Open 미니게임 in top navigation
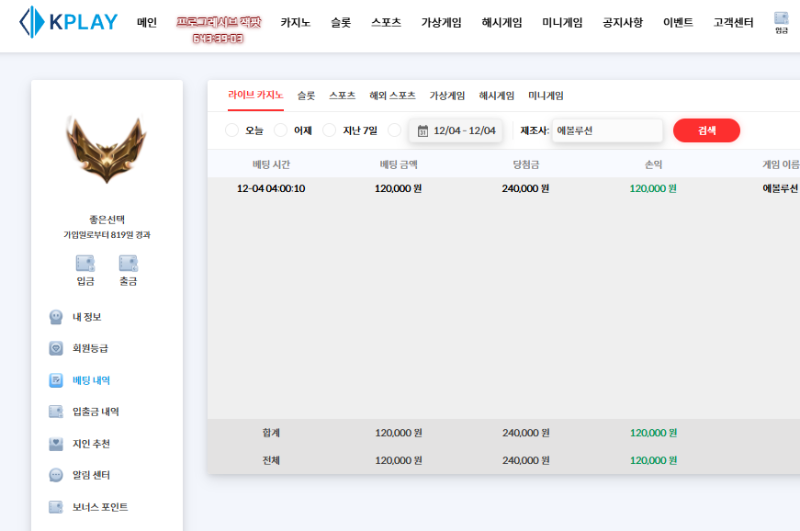Viewport: 800px width, 531px height. coord(562,22)
